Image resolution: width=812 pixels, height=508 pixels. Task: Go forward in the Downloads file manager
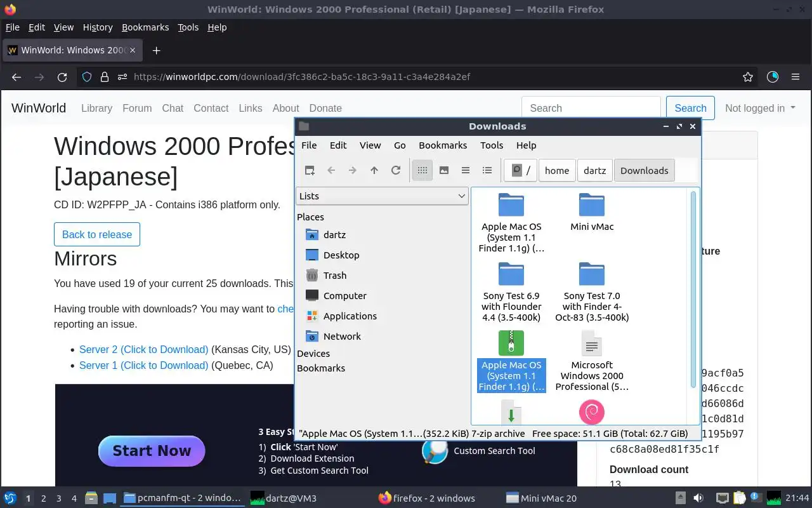point(353,170)
